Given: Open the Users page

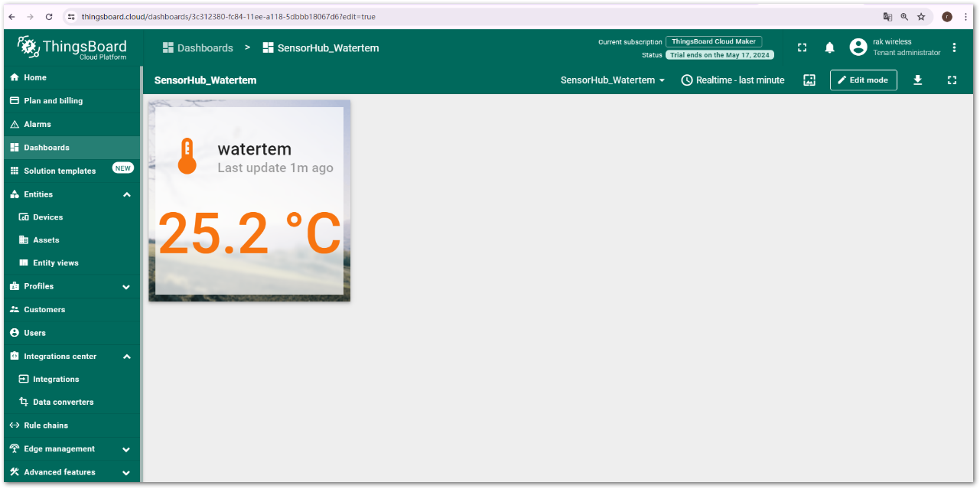Looking at the screenshot, I should click(x=72, y=333).
